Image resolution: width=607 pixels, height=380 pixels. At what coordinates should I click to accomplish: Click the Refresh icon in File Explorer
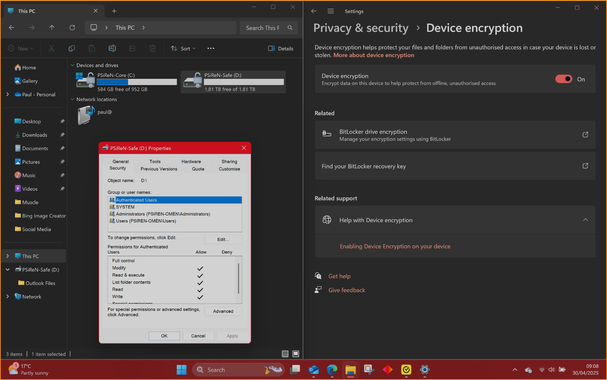[72, 27]
